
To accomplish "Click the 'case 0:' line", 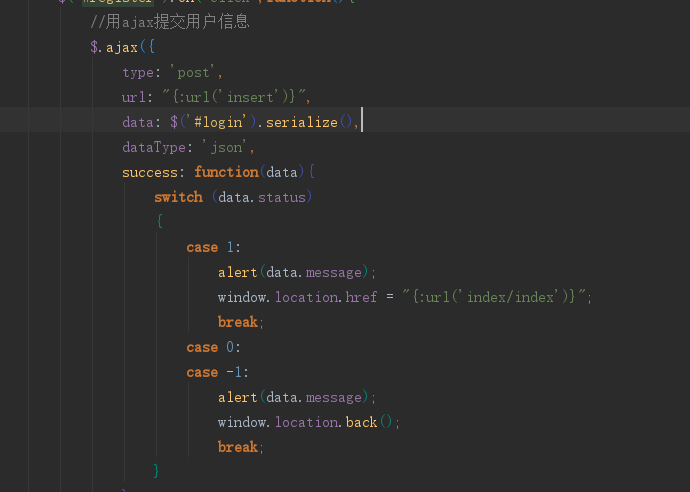I will [213, 347].
